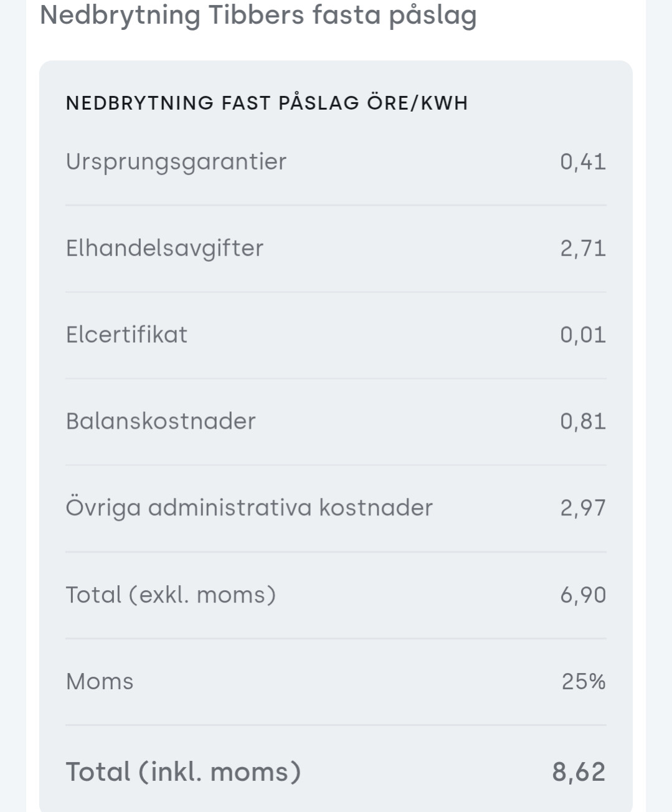
Task: Click the Moms percentage 25%
Action: [x=583, y=682]
